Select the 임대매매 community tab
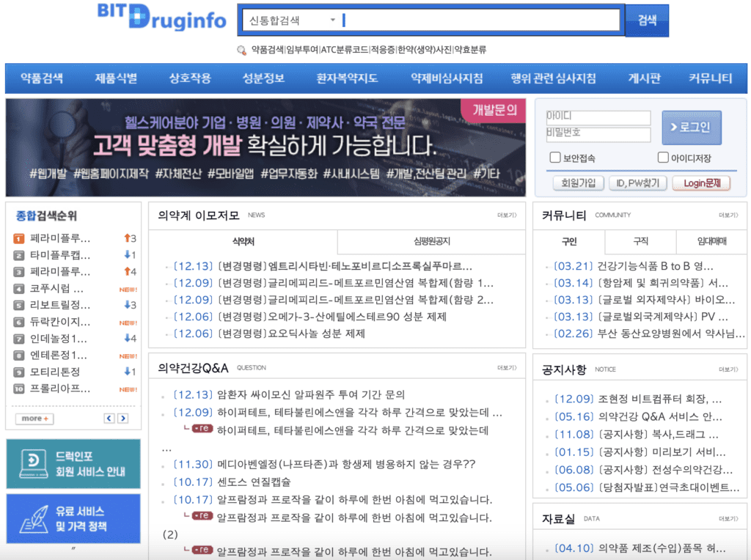 [x=711, y=242]
